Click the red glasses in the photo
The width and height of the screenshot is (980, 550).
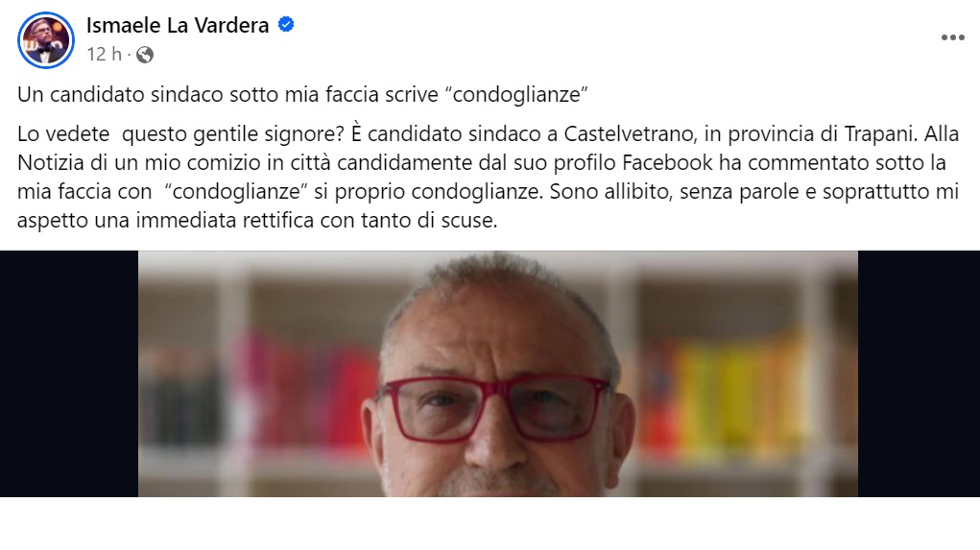click(x=493, y=408)
